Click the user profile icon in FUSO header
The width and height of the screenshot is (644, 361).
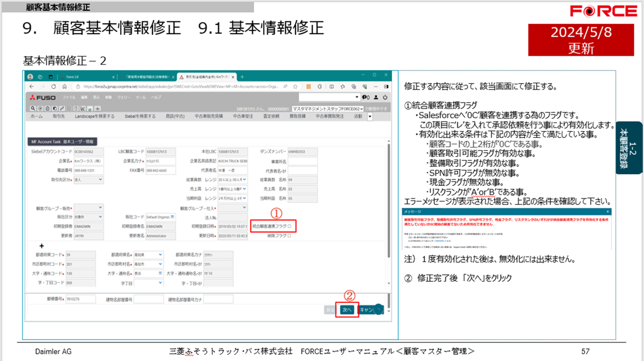376,97
